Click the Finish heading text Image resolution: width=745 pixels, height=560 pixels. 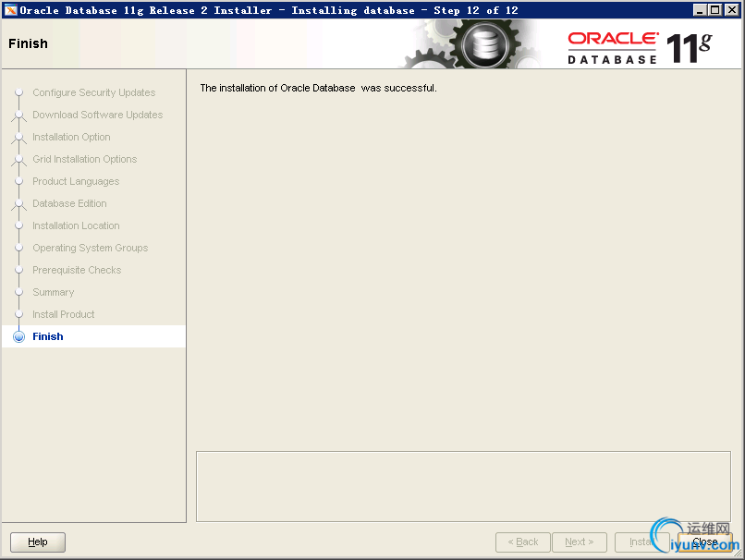[x=28, y=43]
